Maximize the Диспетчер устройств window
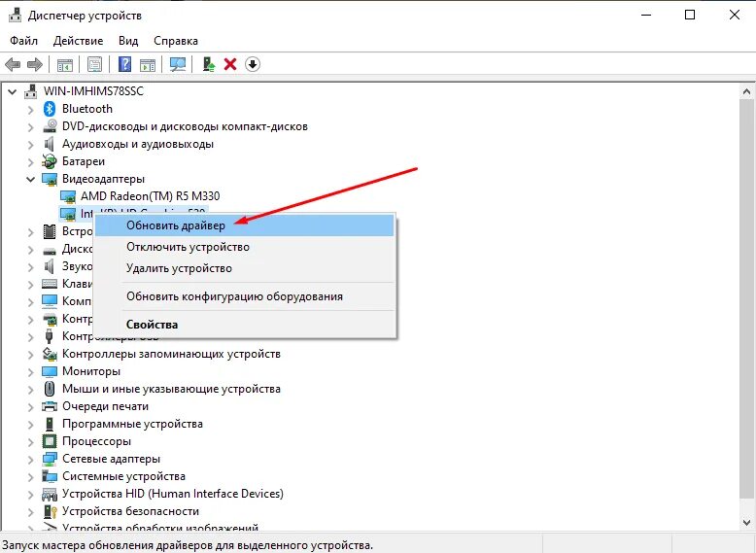 coord(690,15)
